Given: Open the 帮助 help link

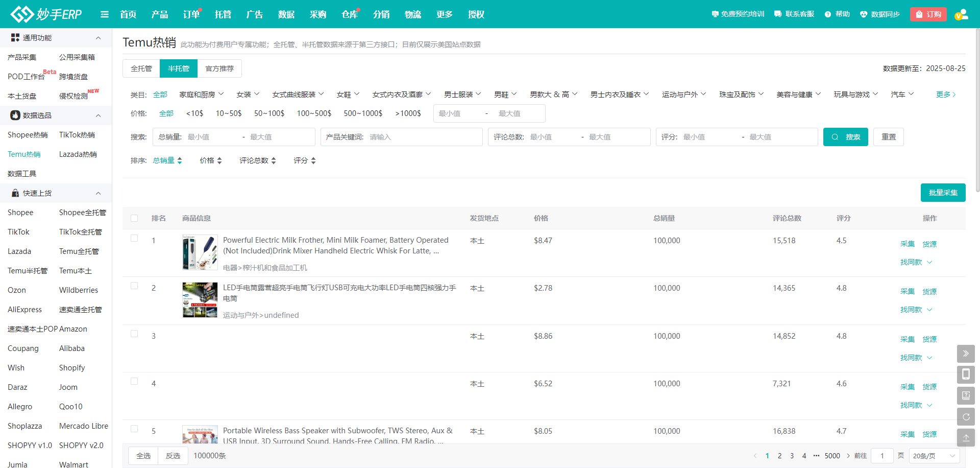Looking at the screenshot, I should pos(837,14).
